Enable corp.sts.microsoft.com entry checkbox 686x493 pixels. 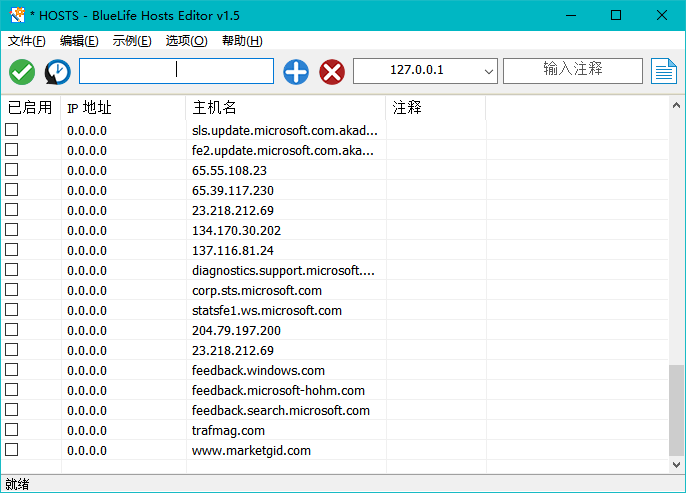point(12,290)
